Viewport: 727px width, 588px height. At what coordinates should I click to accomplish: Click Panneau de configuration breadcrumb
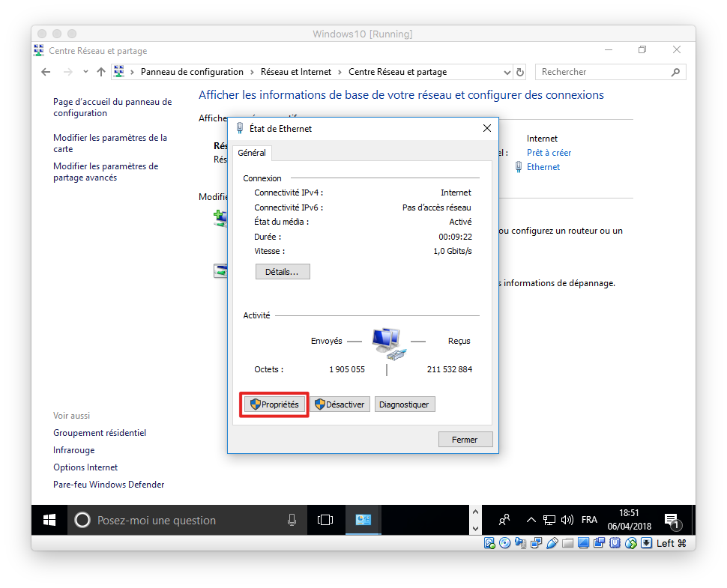(x=192, y=72)
